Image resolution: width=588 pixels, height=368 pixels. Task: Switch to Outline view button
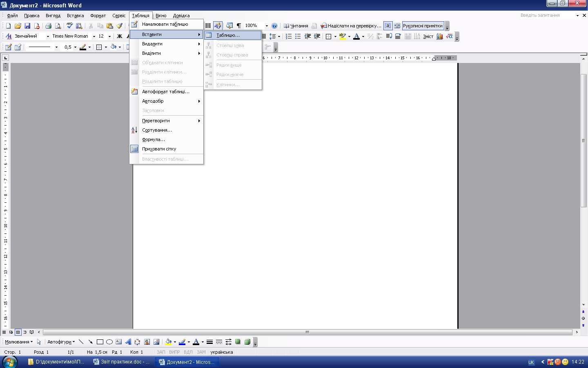[25, 332]
